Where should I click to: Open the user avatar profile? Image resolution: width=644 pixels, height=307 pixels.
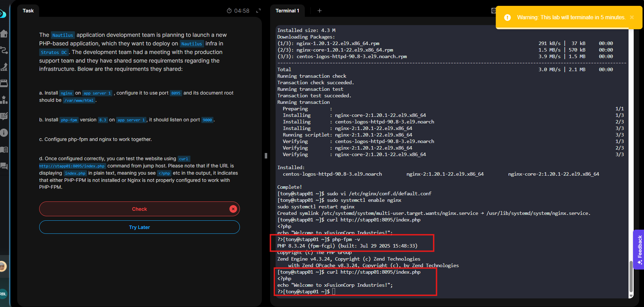3,266
